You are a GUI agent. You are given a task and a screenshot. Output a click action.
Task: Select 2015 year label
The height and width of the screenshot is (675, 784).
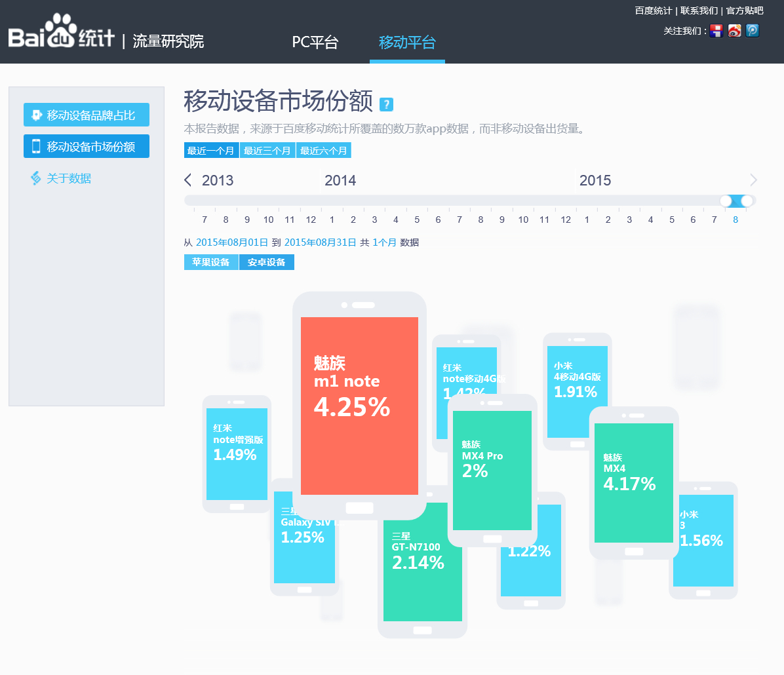click(x=595, y=180)
